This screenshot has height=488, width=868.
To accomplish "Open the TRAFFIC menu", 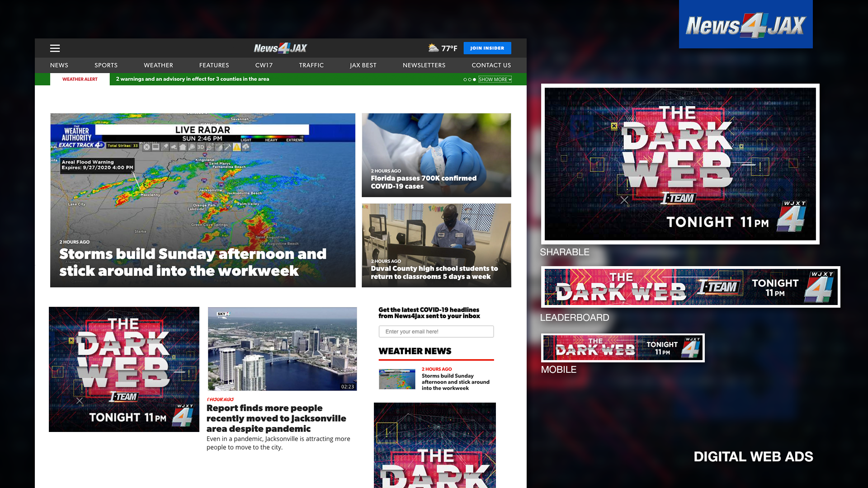I will (x=311, y=65).
